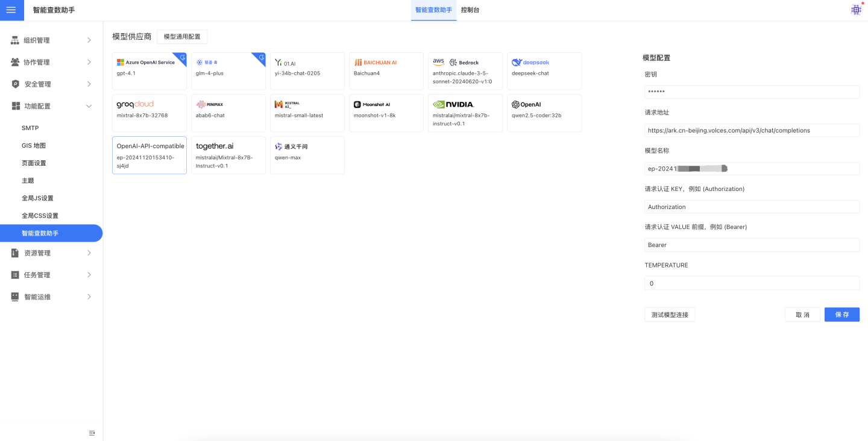
Task: Open the SMTP settings menu item
Action: pos(30,128)
